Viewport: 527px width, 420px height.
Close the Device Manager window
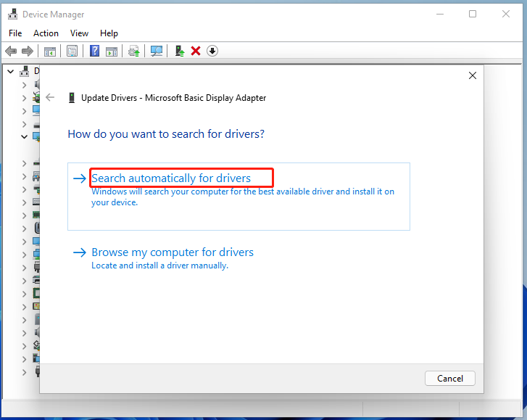(506, 14)
